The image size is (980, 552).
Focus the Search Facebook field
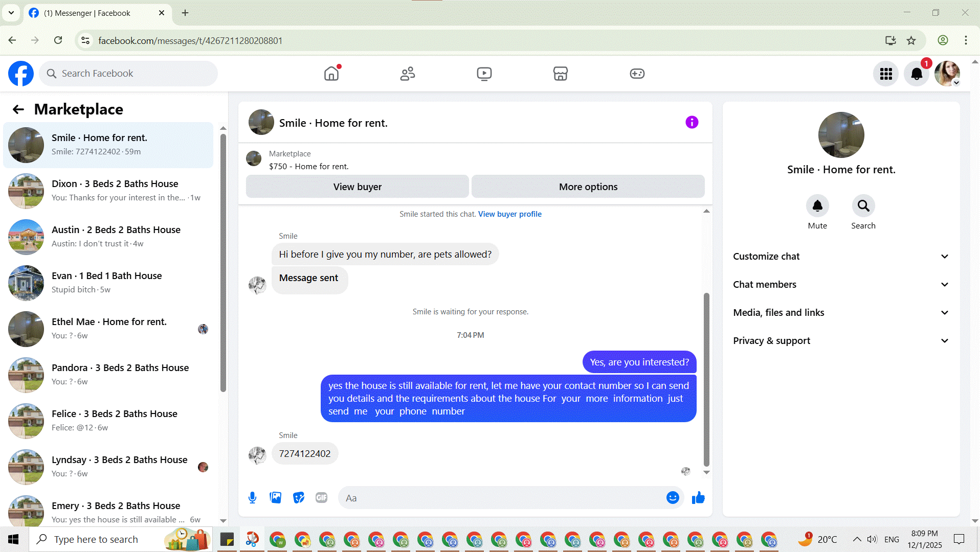128,74
